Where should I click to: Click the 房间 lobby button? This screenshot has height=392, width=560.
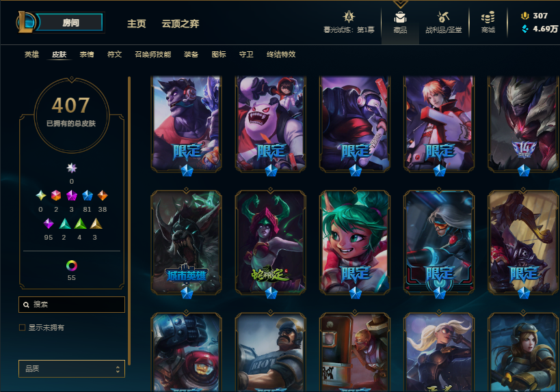(x=70, y=23)
